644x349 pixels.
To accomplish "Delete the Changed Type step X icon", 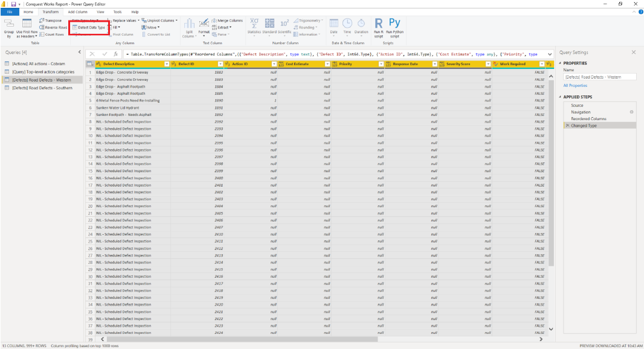I will pyautogui.click(x=568, y=126).
